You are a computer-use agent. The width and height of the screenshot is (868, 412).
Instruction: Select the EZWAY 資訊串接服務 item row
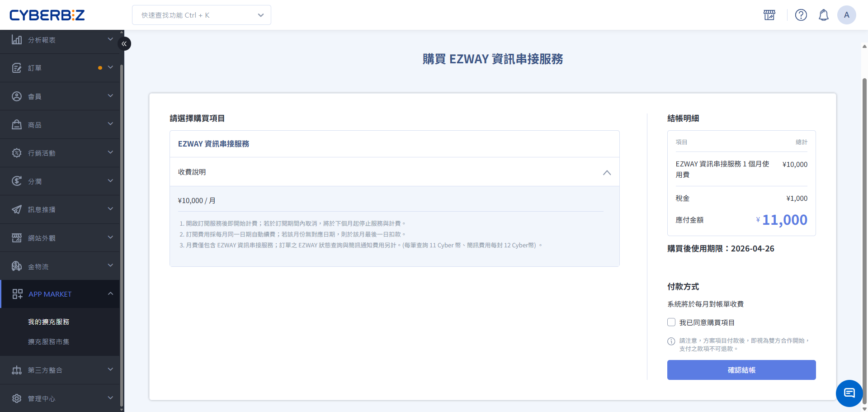tap(394, 144)
